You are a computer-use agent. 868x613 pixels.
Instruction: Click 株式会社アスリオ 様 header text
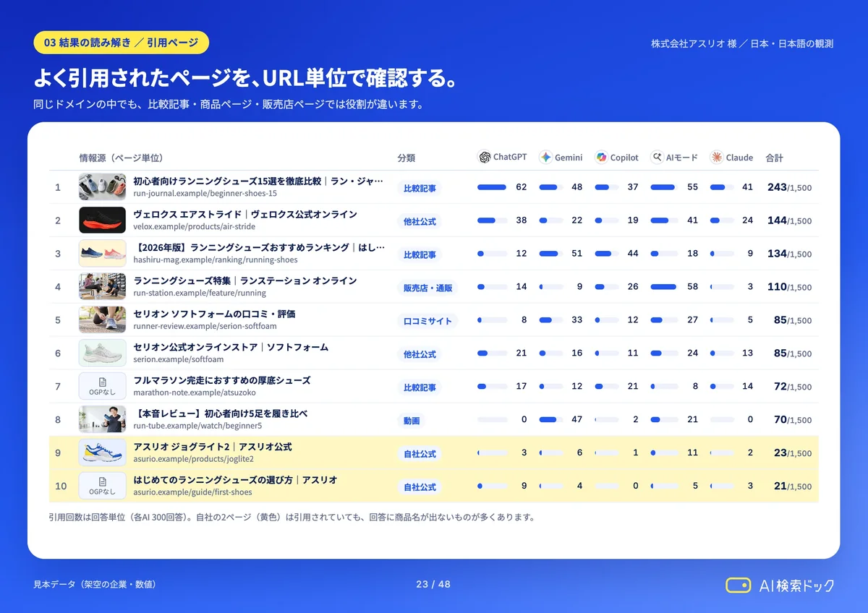[x=694, y=43]
